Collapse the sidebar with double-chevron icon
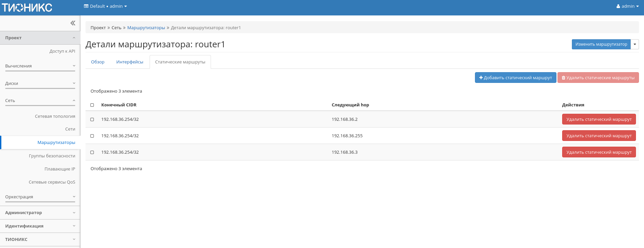The width and height of the screenshot is (644, 248). [73, 23]
